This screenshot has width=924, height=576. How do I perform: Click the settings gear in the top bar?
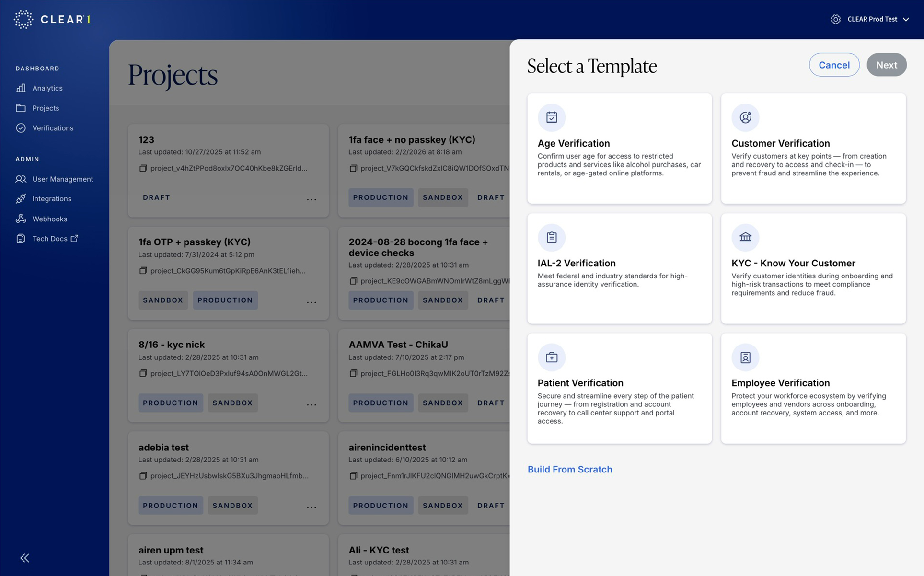[835, 19]
